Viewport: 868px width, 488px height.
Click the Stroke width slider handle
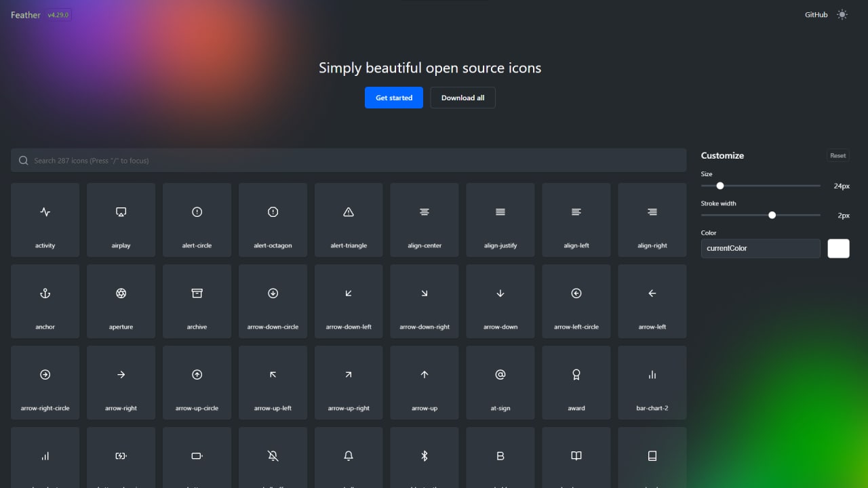point(772,215)
